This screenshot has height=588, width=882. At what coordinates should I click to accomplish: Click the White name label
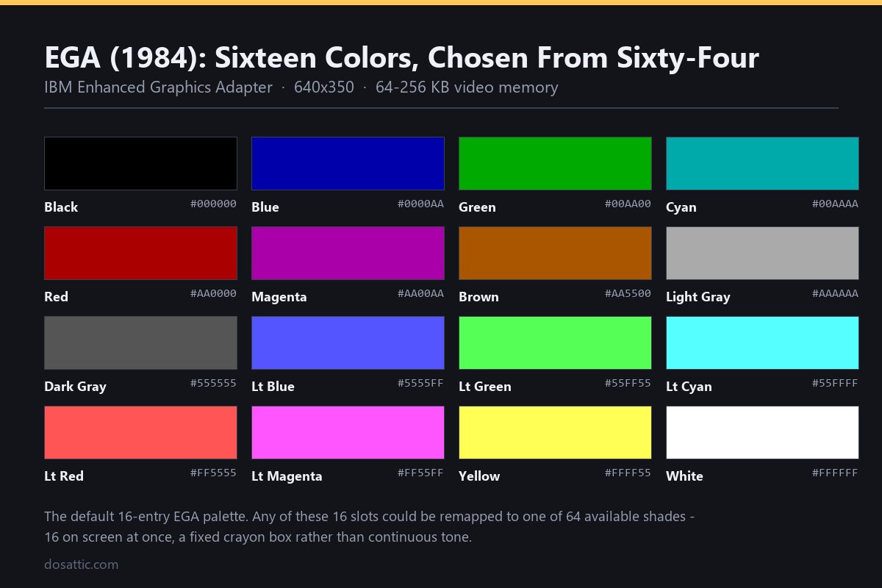pos(684,476)
